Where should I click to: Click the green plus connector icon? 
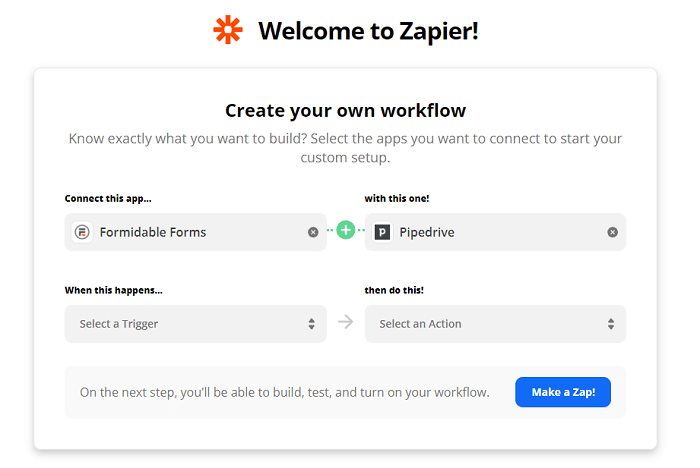pos(346,230)
